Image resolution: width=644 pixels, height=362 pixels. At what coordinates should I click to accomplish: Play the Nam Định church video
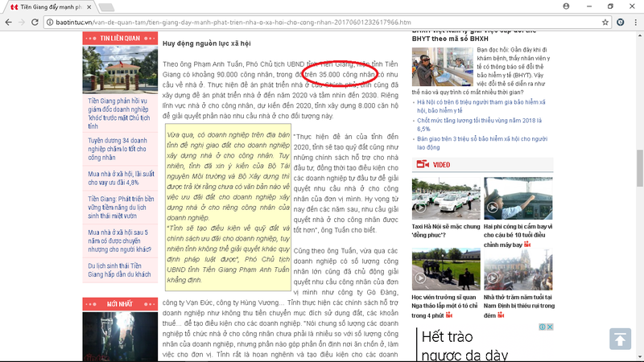coord(518,269)
